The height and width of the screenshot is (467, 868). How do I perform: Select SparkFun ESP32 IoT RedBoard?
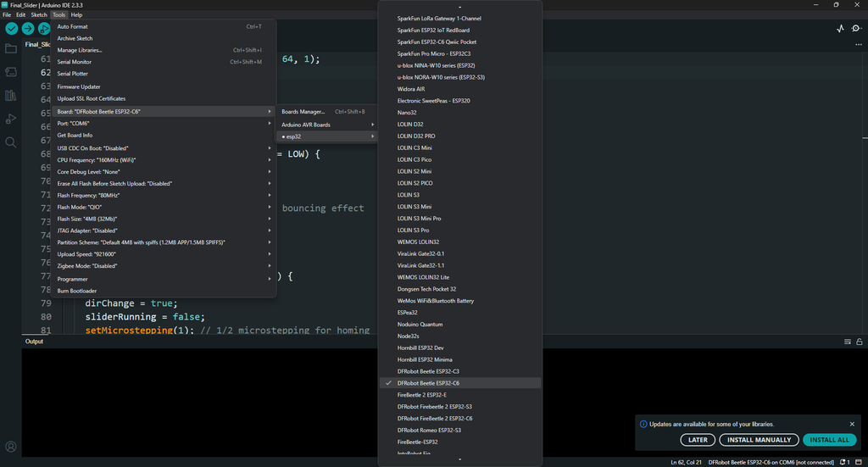[460, 30]
